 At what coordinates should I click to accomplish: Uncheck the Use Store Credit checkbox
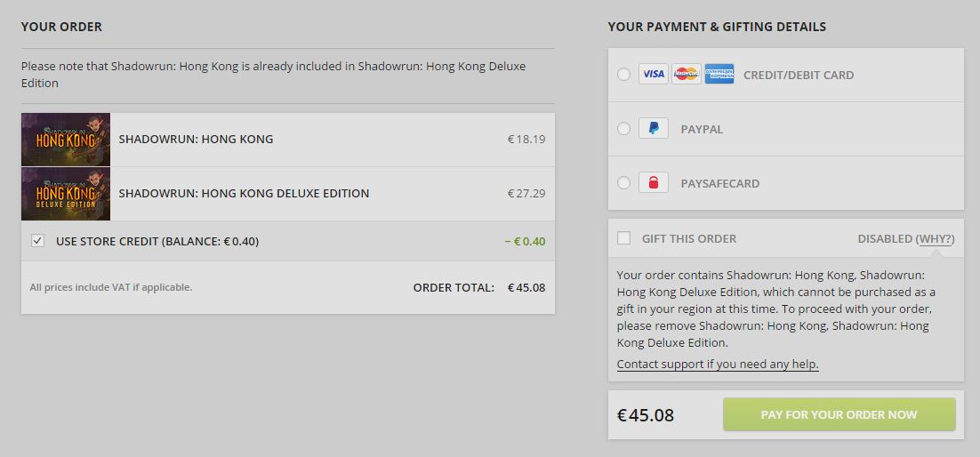click(x=37, y=241)
